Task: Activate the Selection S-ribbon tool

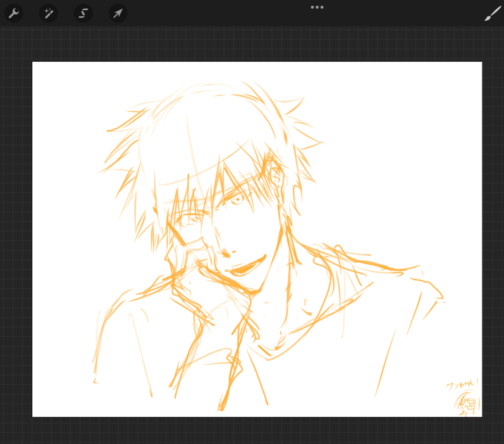Action: click(83, 13)
